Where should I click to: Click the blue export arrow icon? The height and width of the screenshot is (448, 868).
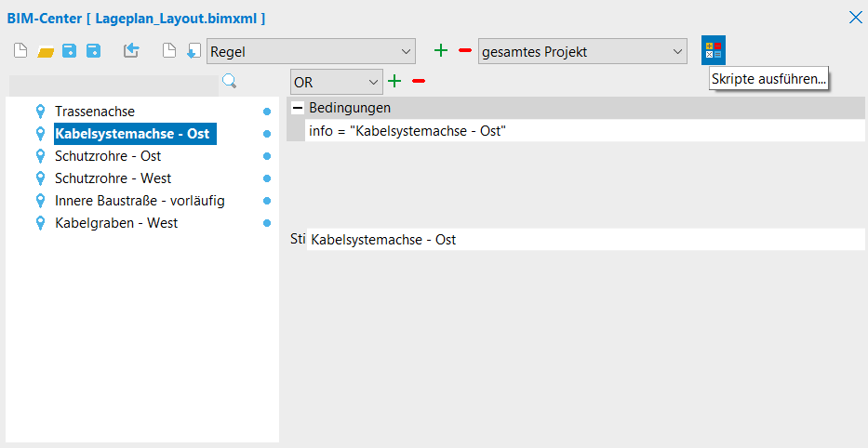pyautogui.click(x=131, y=51)
